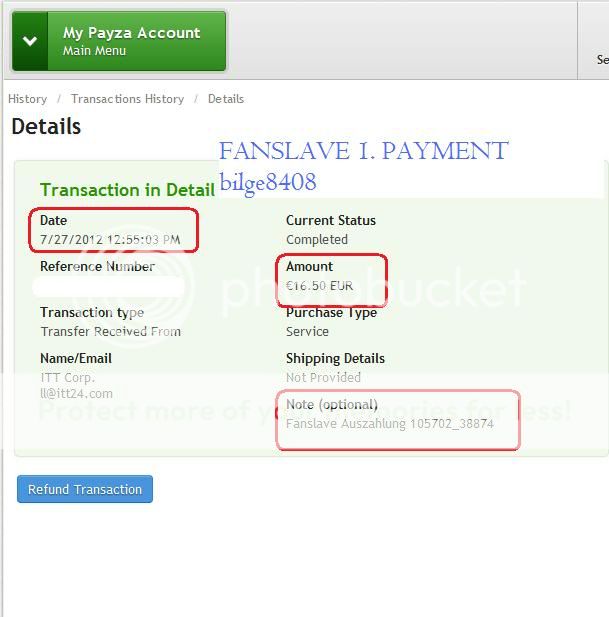This screenshot has height=617, width=609.
Task: Click the Refund Transaction button
Action: [x=85, y=489]
